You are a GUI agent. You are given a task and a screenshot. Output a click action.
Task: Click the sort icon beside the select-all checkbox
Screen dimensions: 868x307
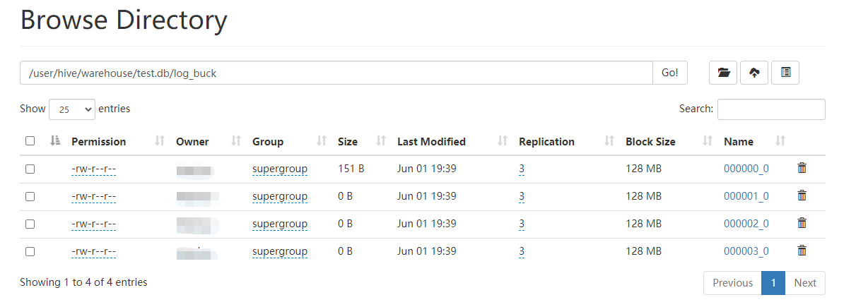coord(56,141)
